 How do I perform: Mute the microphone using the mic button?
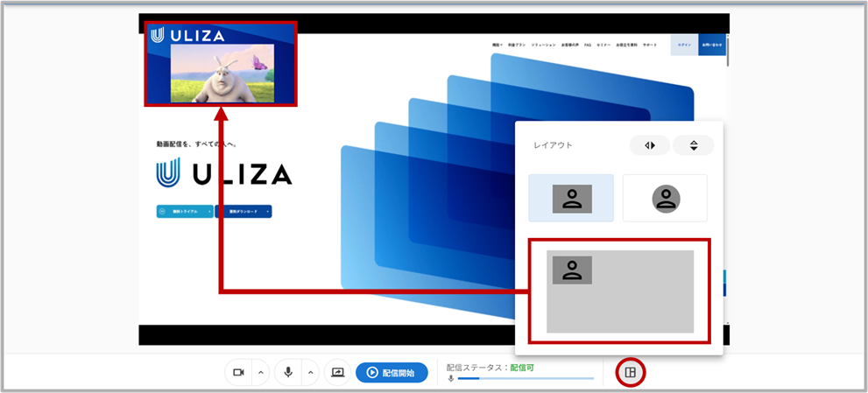coord(288,373)
